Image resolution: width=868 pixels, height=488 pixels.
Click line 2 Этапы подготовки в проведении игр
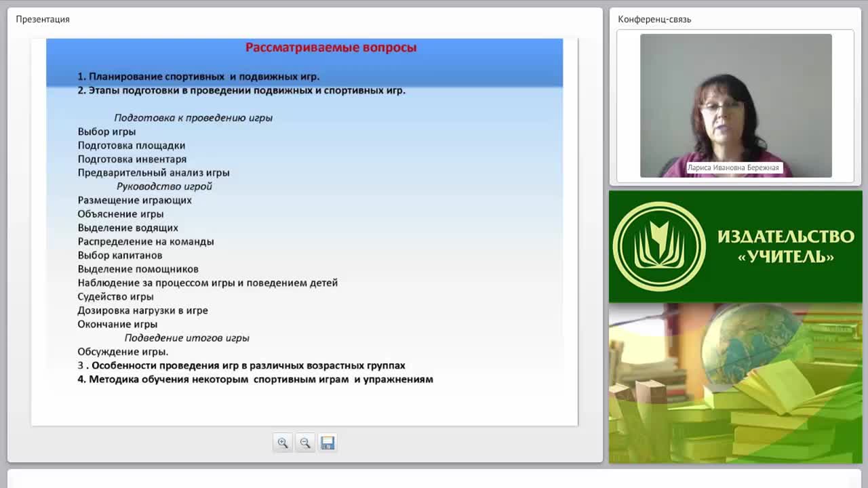[241, 90]
